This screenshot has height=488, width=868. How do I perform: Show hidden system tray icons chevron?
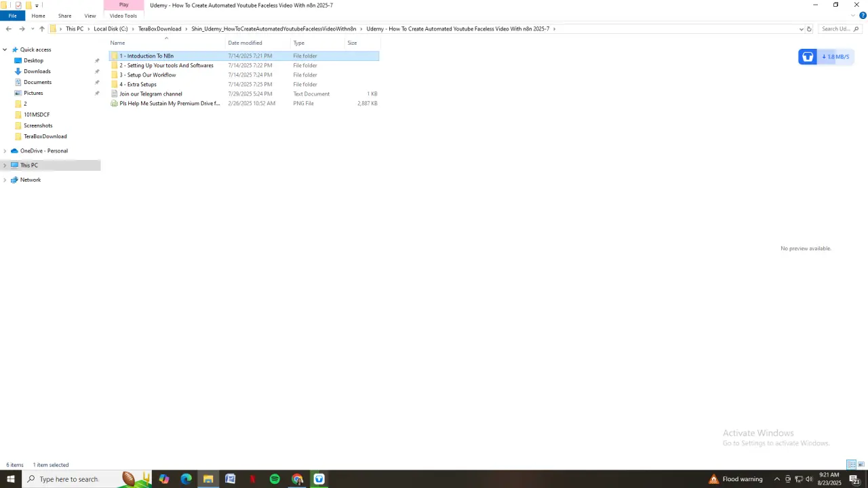(x=777, y=479)
